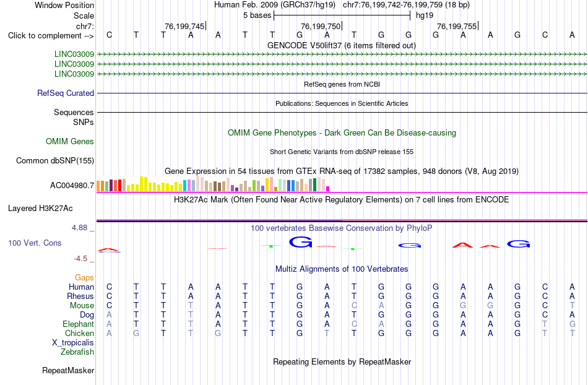Click the 76,199,750 ruler position
The image size is (588, 385).
point(321,26)
